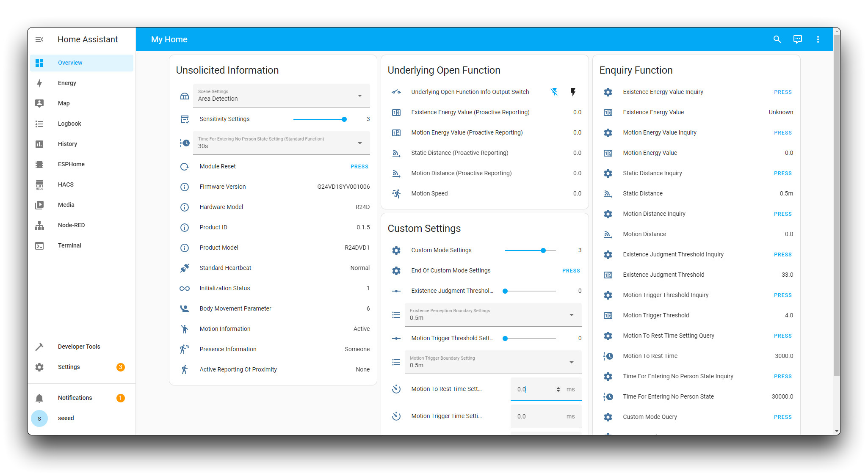Click the Sensitivity Settings slider handle

(344, 119)
